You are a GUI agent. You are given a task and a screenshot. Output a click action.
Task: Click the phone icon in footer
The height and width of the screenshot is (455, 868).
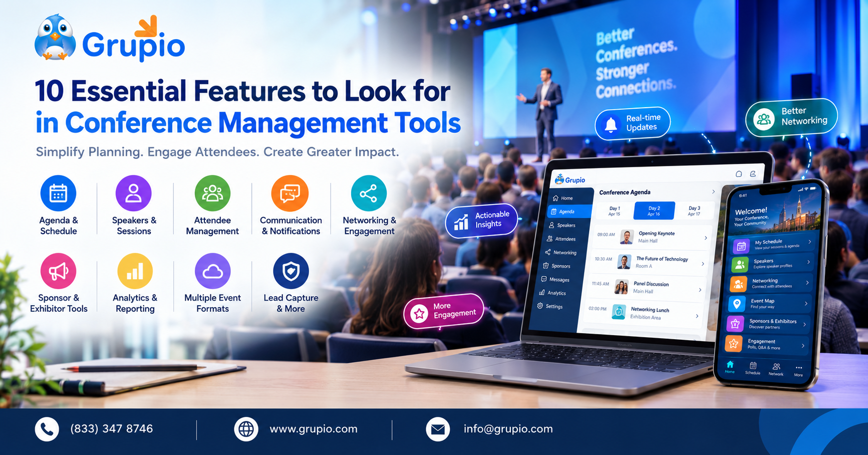click(47, 429)
